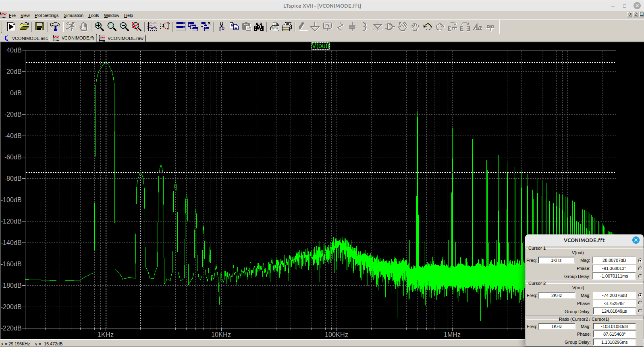Click the Copy icon
The width and height of the screenshot is (644, 347).
pyautogui.click(x=234, y=27)
